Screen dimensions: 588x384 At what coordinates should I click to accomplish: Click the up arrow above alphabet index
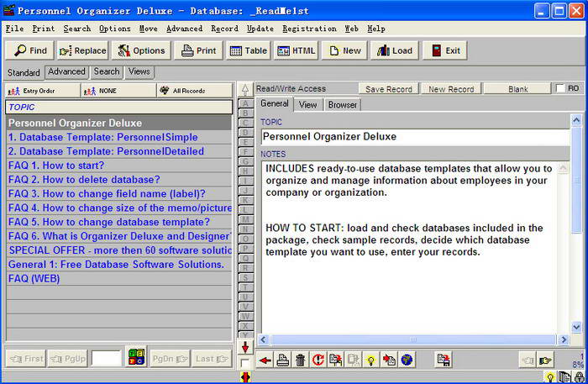pyautogui.click(x=245, y=90)
